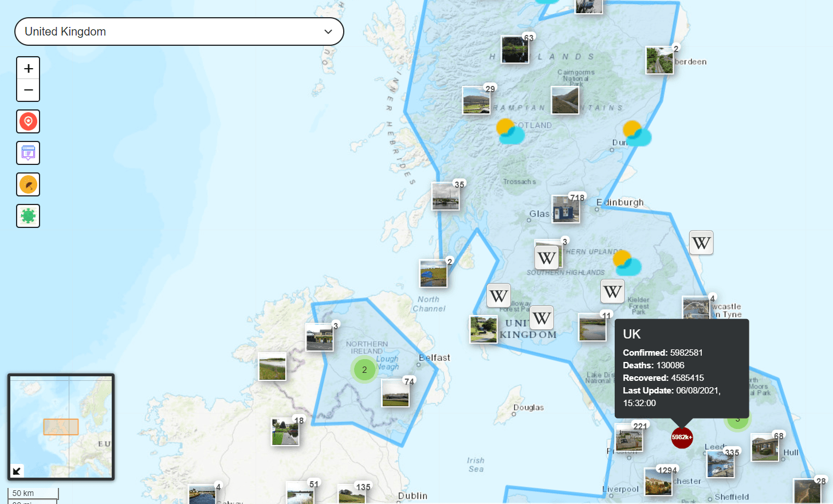Viewport: 833px width, 504px height.
Task: Open photo cluster labeled 1294 near Liverpool
Action: click(658, 482)
